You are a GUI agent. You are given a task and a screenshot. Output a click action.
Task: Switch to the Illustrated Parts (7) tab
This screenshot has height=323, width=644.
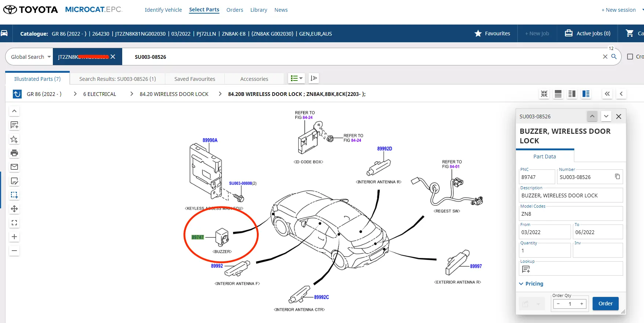37,79
